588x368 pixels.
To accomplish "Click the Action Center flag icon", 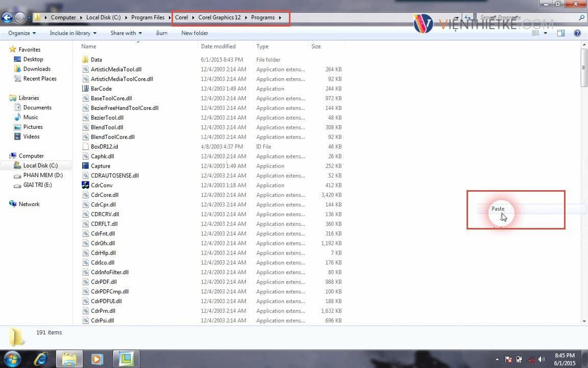I will (508, 359).
